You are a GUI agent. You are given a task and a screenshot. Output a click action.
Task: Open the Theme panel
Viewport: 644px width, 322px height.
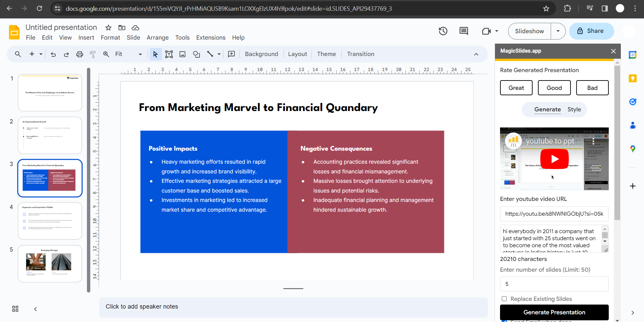[326, 54]
